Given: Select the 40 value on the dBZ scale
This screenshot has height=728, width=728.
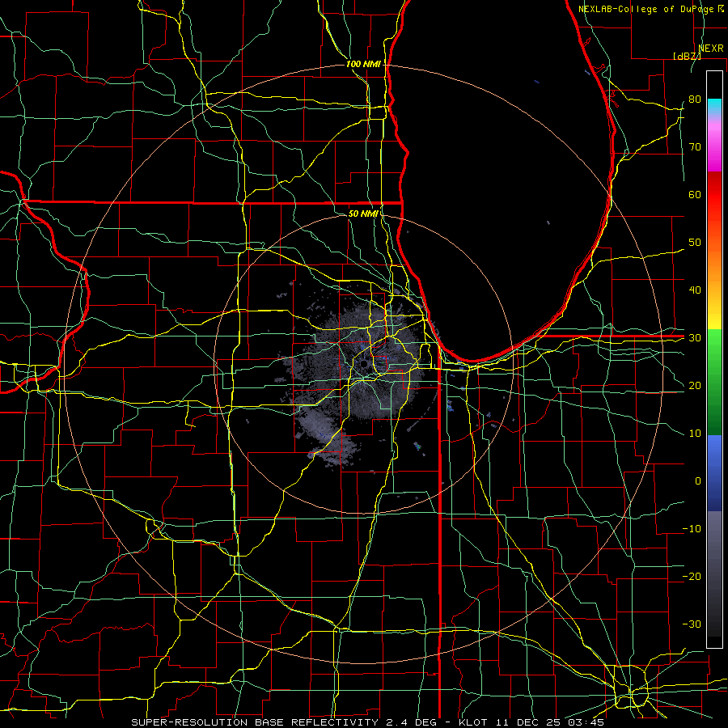Looking at the screenshot, I should [x=695, y=290].
